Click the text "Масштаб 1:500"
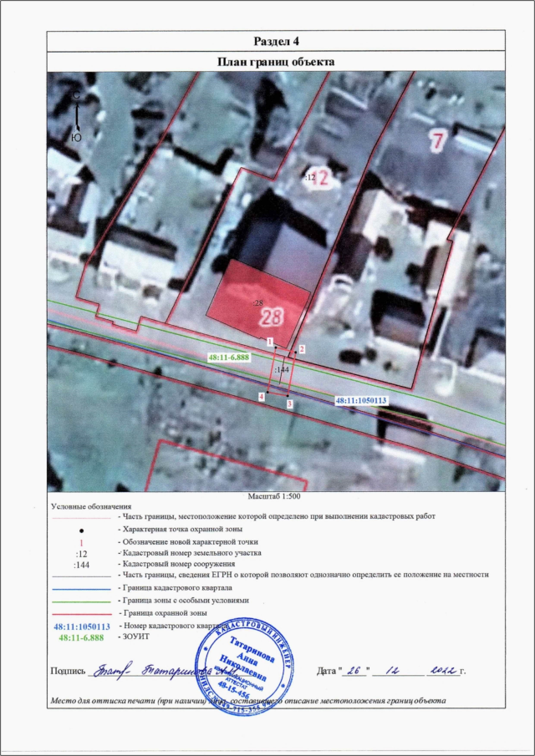Viewport: 535px width, 756px height. (x=276, y=495)
